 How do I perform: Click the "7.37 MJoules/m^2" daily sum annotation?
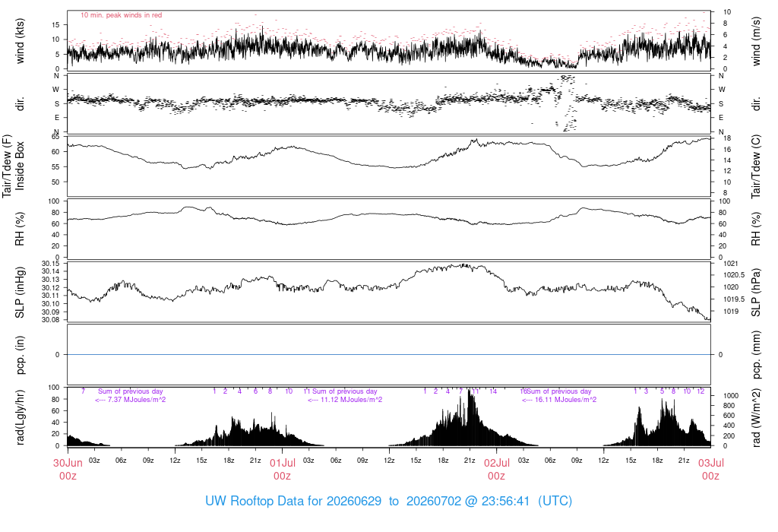(x=137, y=400)
